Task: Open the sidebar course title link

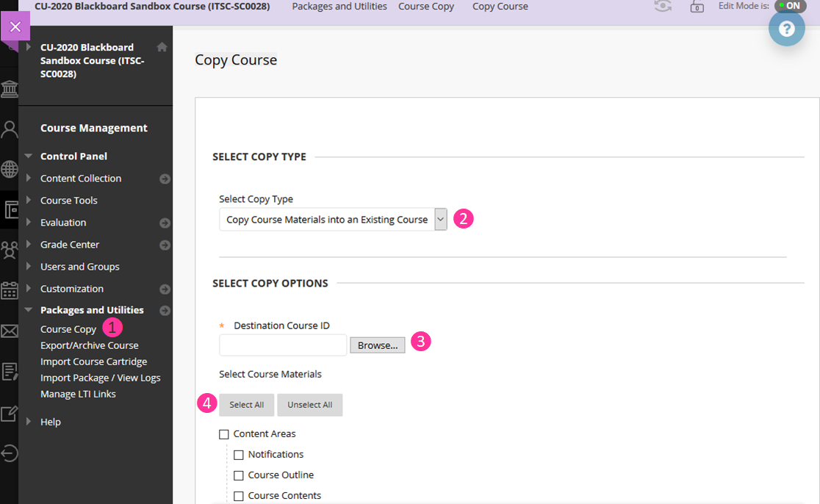Action: (93, 60)
